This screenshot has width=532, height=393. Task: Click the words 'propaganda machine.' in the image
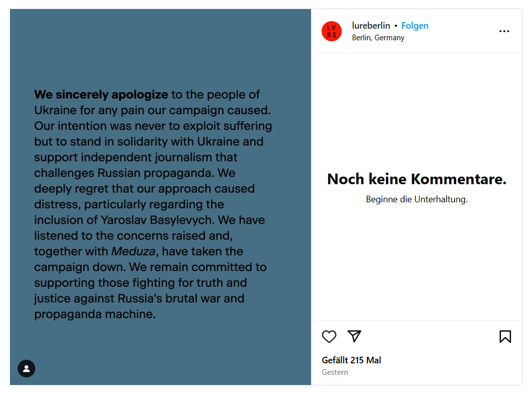pos(95,314)
